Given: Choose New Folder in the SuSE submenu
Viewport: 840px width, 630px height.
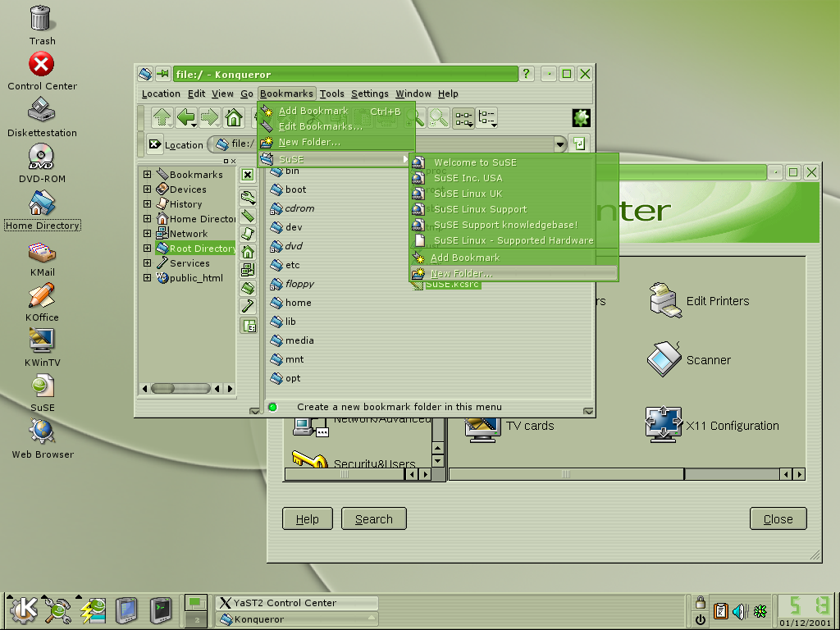Looking at the screenshot, I should point(514,273).
